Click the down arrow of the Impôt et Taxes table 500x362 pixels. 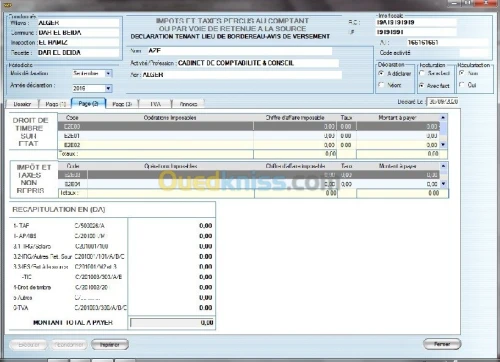click(443, 184)
